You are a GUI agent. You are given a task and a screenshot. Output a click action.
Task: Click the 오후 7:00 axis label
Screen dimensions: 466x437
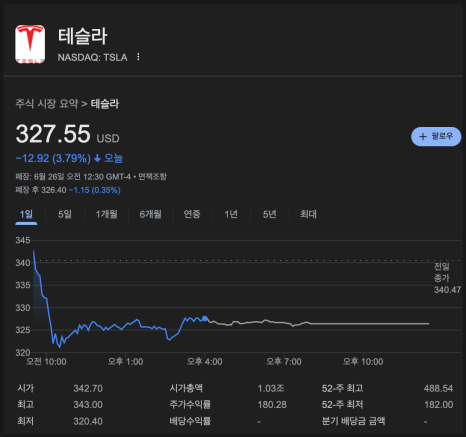(284, 362)
